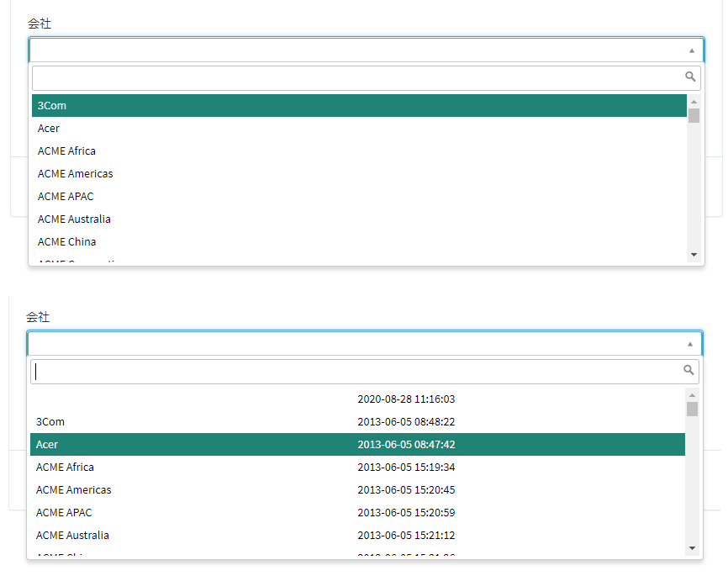Click scrollbar thumb in lower list
This screenshot has width=728, height=576.
tap(692, 410)
